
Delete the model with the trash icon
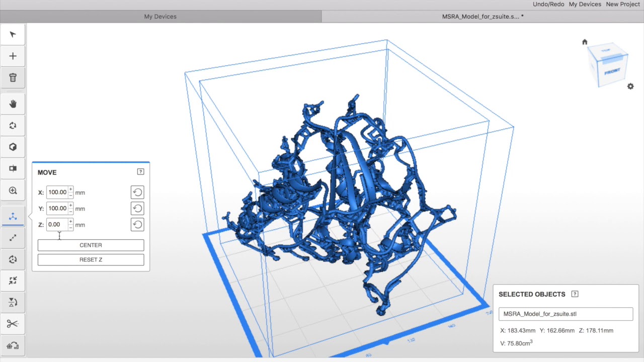pos(13,77)
